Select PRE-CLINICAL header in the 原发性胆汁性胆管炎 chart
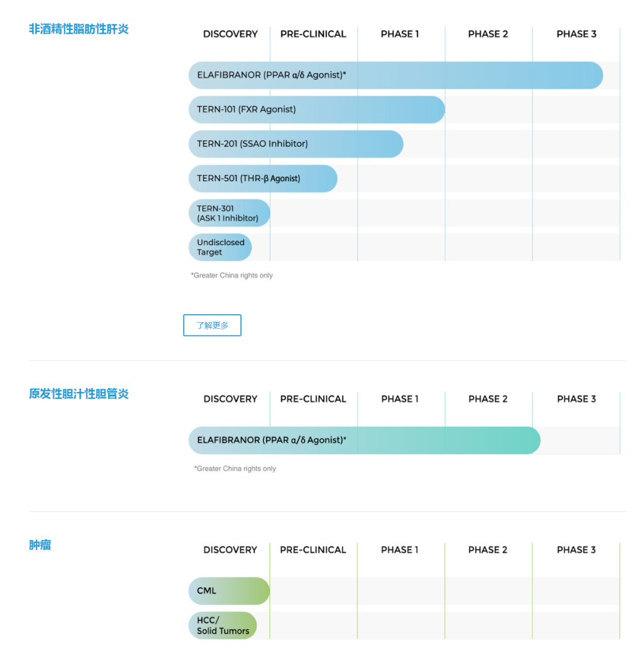The width and height of the screenshot is (644, 658). (x=313, y=399)
